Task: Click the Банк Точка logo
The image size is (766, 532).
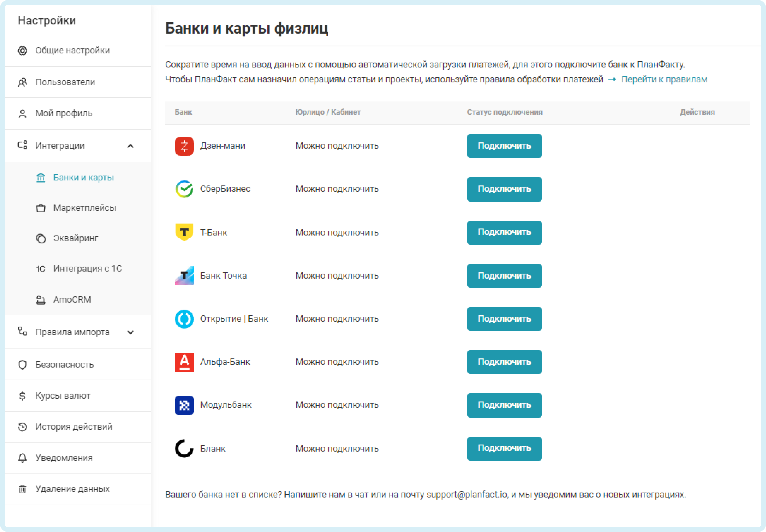Action: tap(184, 275)
